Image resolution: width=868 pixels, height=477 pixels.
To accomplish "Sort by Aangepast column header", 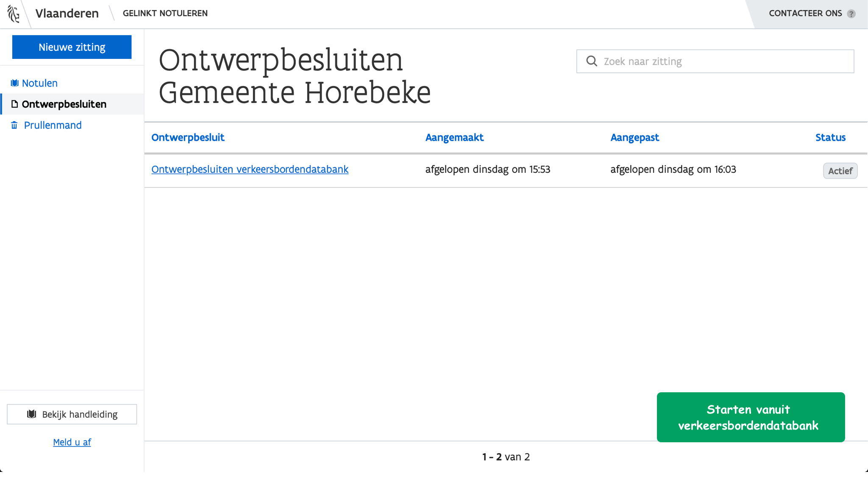I will tap(634, 137).
